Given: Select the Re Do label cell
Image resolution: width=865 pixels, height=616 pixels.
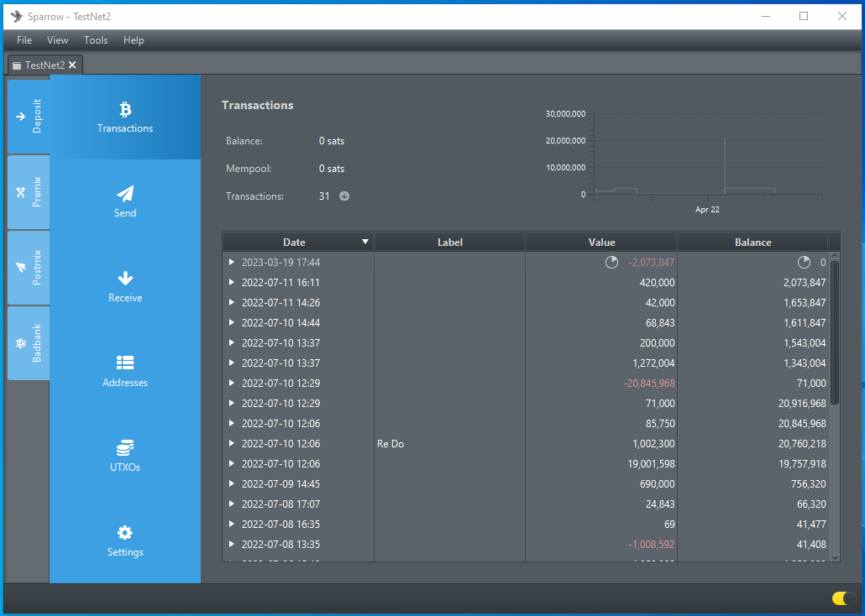Looking at the screenshot, I should pyautogui.click(x=449, y=444).
